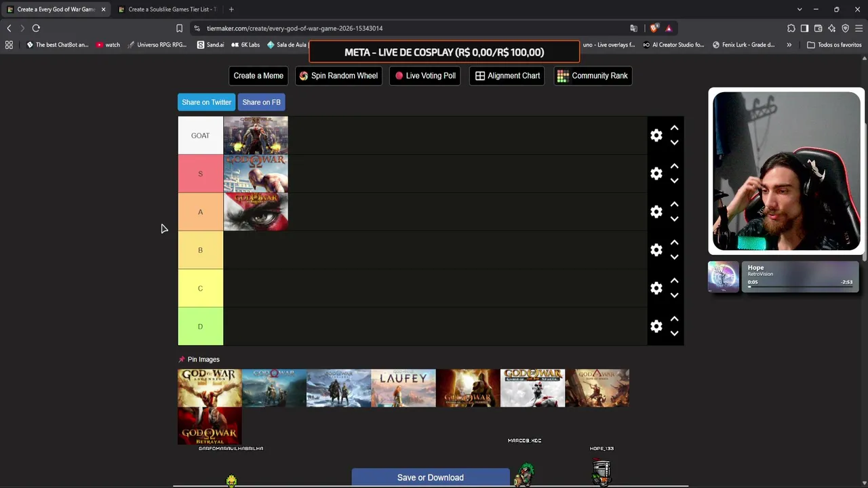Image resolution: width=868 pixels, height=488 pixels.
Task: Open the apps grid in bookmarks bar
Action: (x=9, y=45)
